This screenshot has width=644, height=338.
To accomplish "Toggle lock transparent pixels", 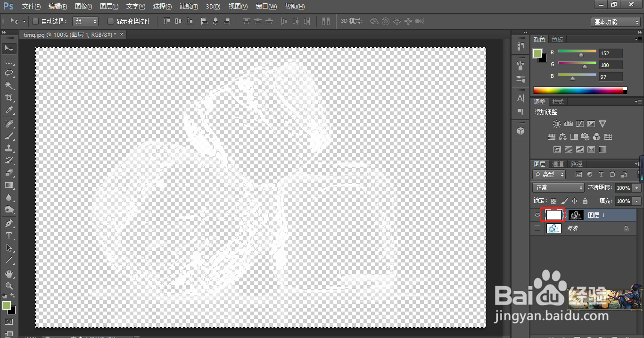I will point(554,201).
